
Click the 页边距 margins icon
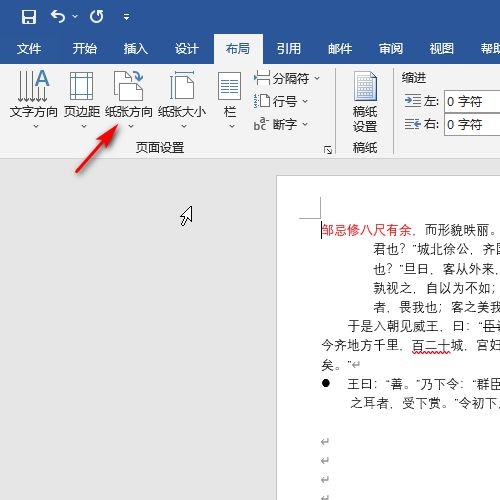point(81,86)
